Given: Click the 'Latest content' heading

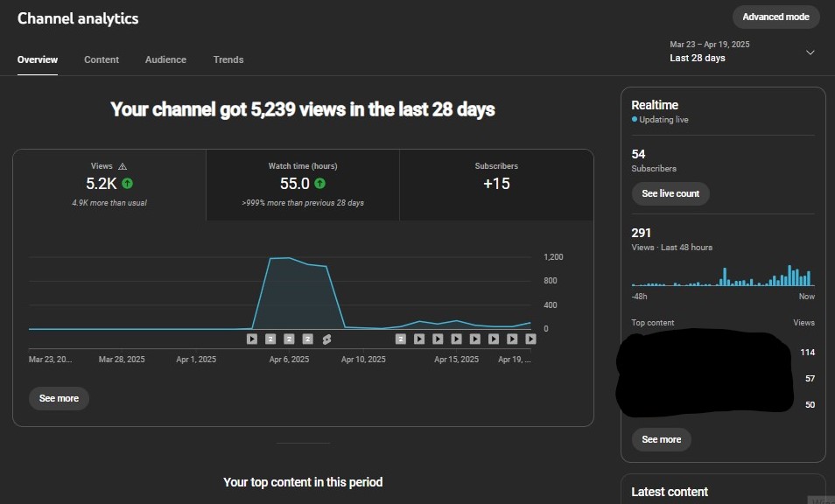Looking at the screenshot, I should point(670,492).
